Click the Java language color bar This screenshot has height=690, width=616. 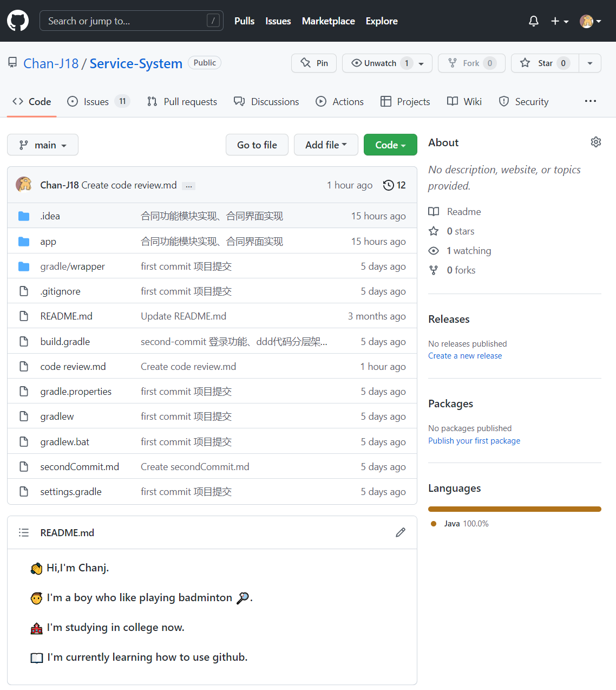pos(515,509)
